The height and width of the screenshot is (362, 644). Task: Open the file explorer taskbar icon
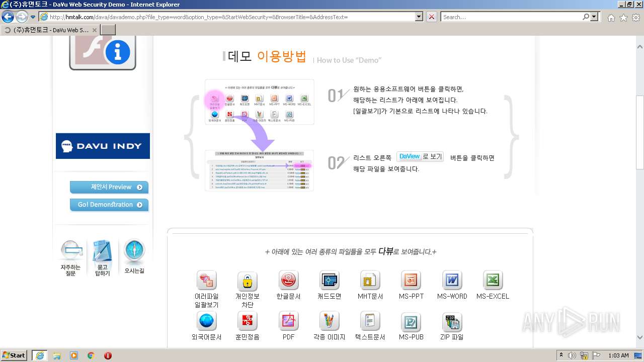[57, 355]
